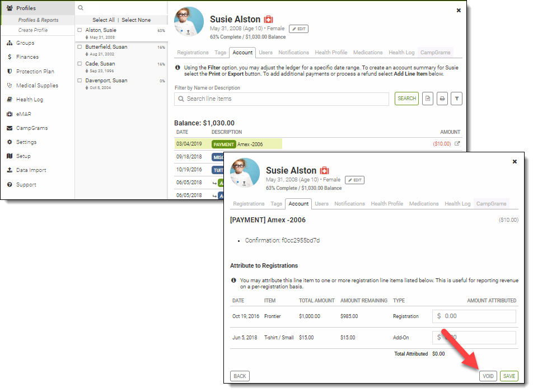Open Data Import in the sidebar
This screenshot has height=392, width=533.
tap(31, 170)
